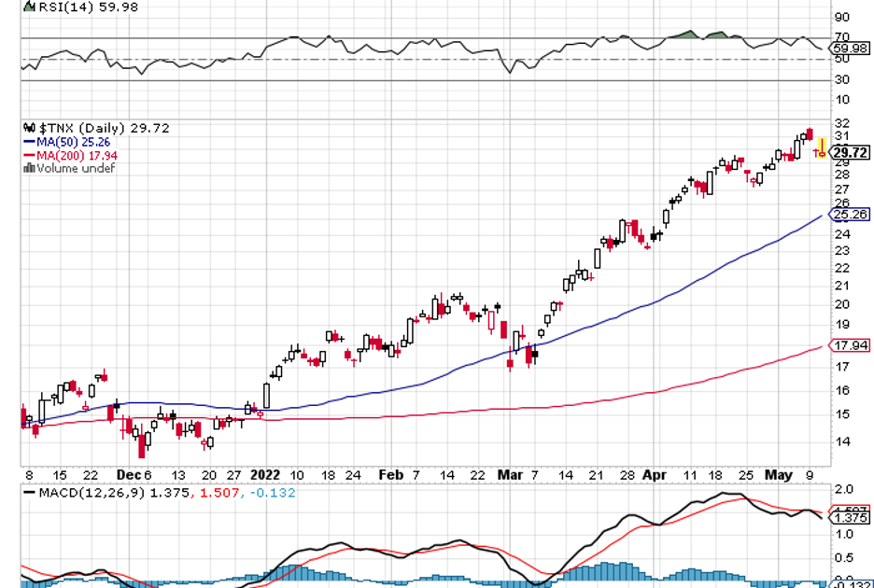Click the RSI axis label 30
The width and height of the screenshot is (874, 588).
pos(841,79)
